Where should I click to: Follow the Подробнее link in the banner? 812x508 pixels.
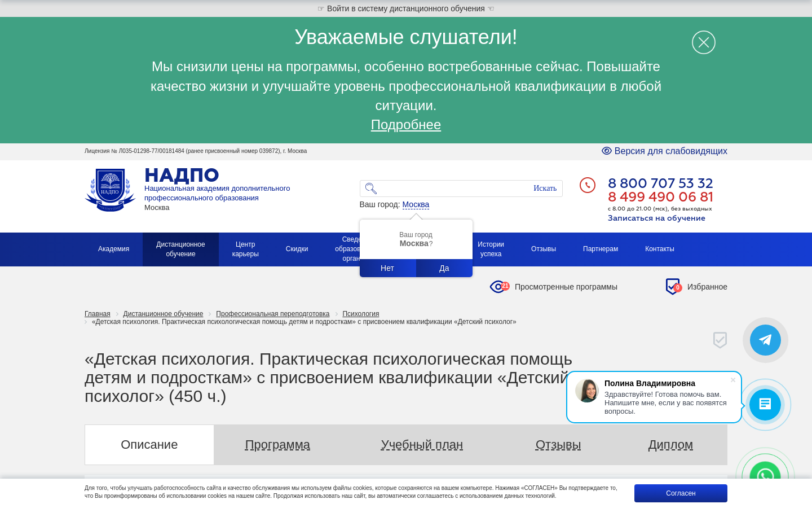click(x=406, y=125)
